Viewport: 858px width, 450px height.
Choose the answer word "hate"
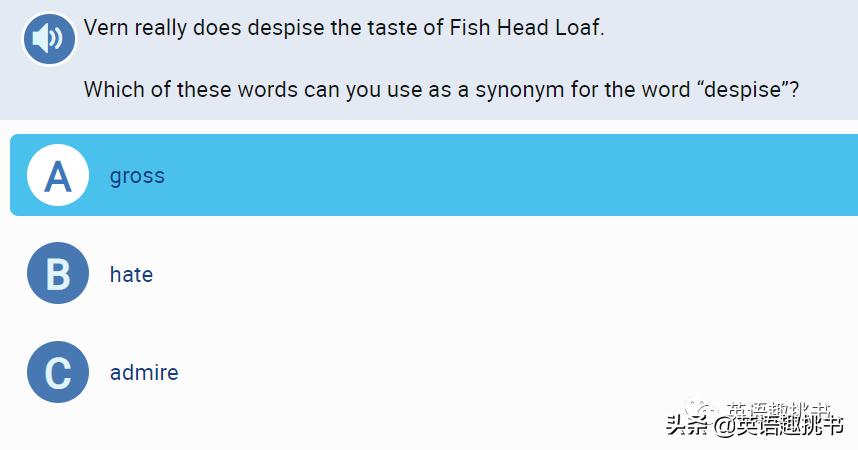pos(131,274)
